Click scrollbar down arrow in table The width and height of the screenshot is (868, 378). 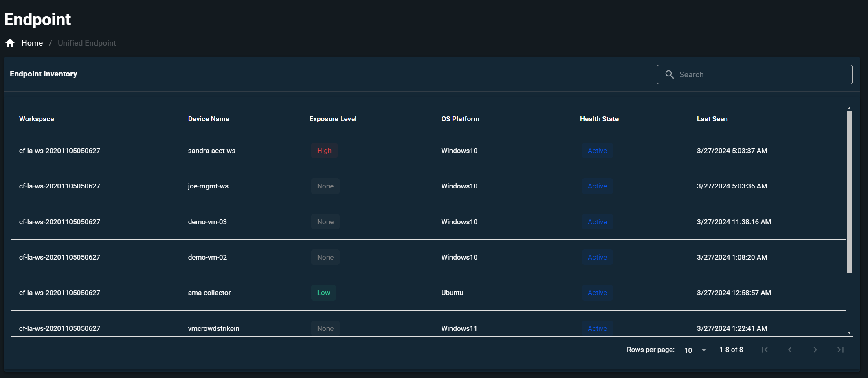[x=849, y=333]
